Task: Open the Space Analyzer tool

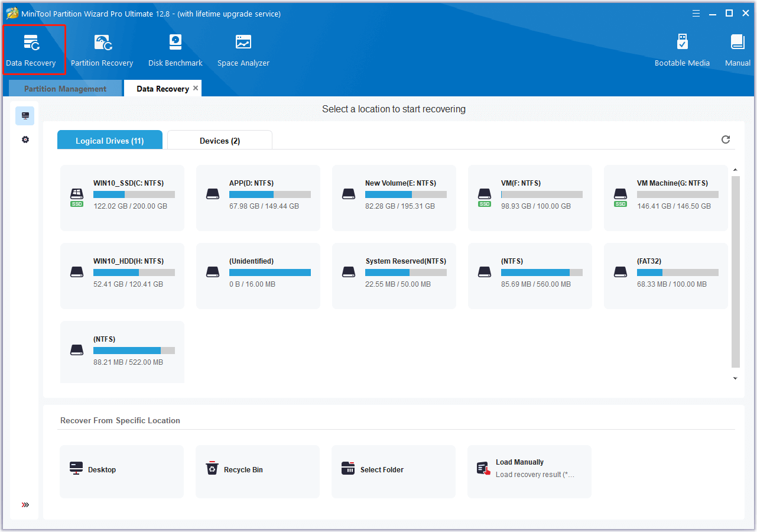Action: coord(243,49)
